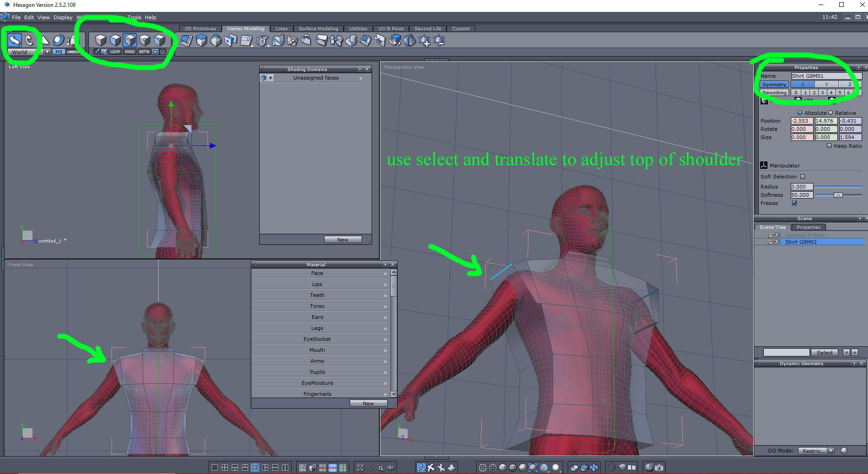Screen dimensions: 868x474
Task: Switch to Scene panel Properties tab
Action: point(808,227)
